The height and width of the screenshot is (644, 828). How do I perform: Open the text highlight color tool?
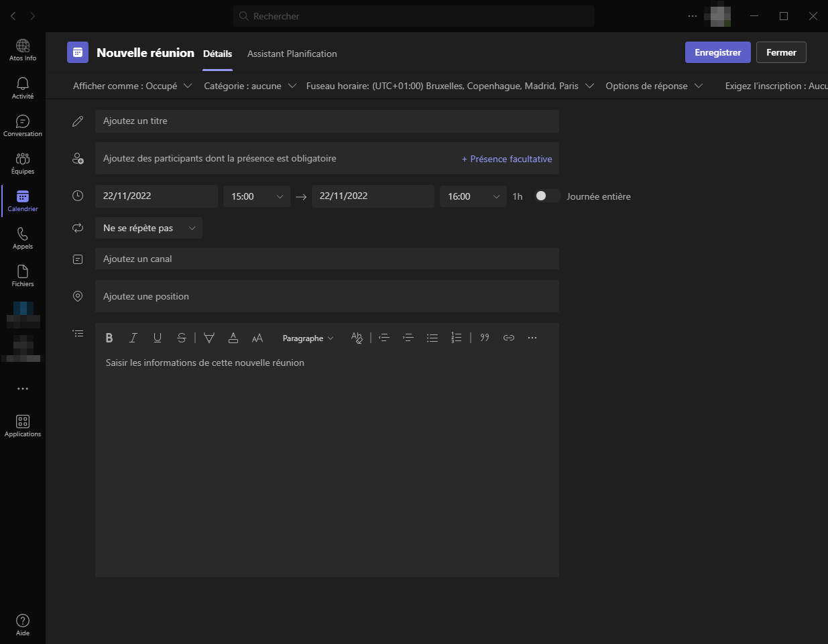[x=209, y=338]
